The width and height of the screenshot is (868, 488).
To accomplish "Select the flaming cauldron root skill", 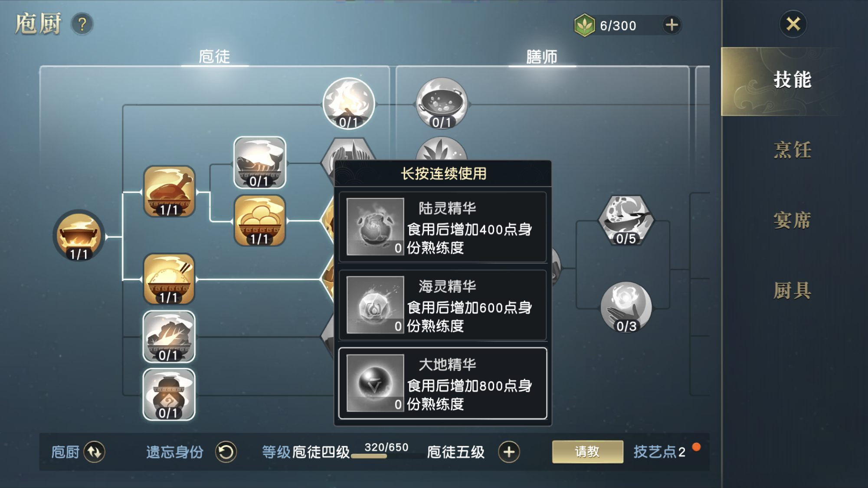I will click(x=79, y=236).
